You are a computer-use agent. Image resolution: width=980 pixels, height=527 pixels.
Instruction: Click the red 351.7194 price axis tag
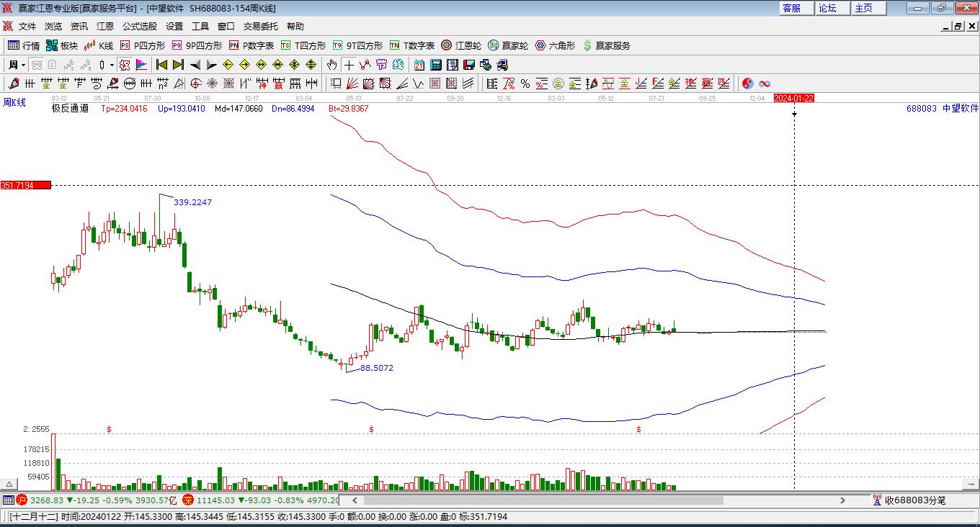26,185
